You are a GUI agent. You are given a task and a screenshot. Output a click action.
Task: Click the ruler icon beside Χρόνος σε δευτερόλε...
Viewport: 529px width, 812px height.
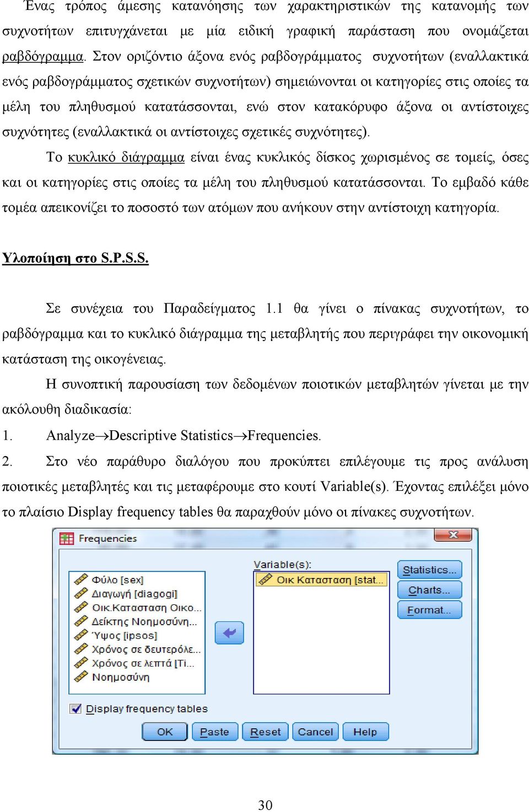[82, 649]
